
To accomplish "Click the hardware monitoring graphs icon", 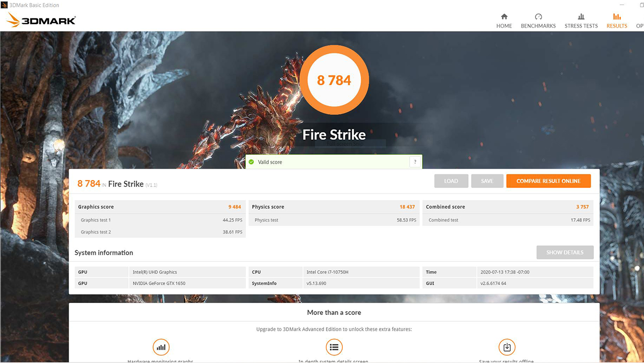I will (161, 347).
